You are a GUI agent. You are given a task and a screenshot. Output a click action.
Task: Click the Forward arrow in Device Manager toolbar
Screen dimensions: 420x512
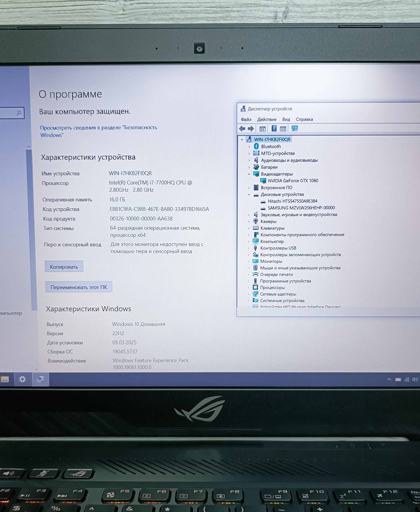click(x=251, y=129)
